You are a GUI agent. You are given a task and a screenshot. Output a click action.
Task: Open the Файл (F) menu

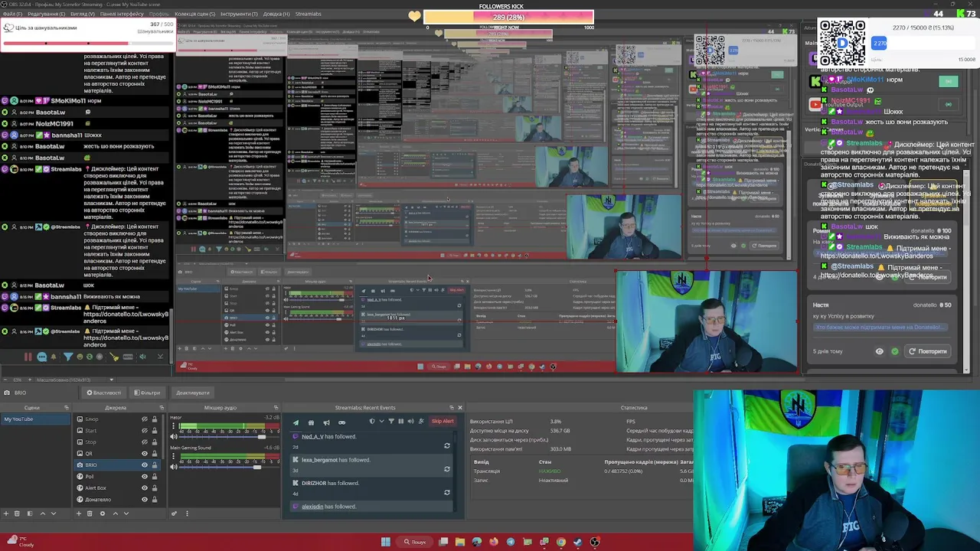[13, 14]
